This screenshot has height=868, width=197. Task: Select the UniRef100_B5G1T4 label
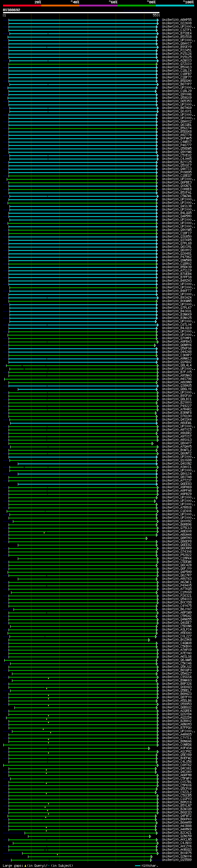[x=177, y=128]
